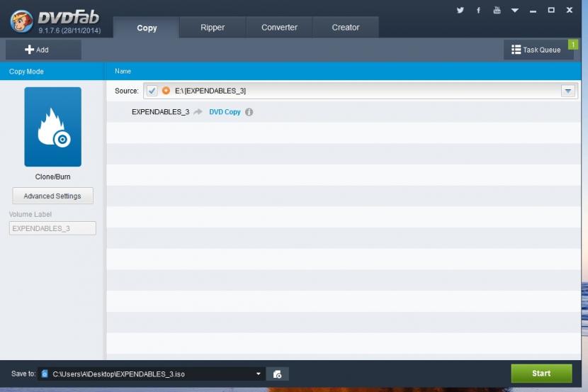
Task: Open the Save to path dropdown
Action: click(259, 374)
